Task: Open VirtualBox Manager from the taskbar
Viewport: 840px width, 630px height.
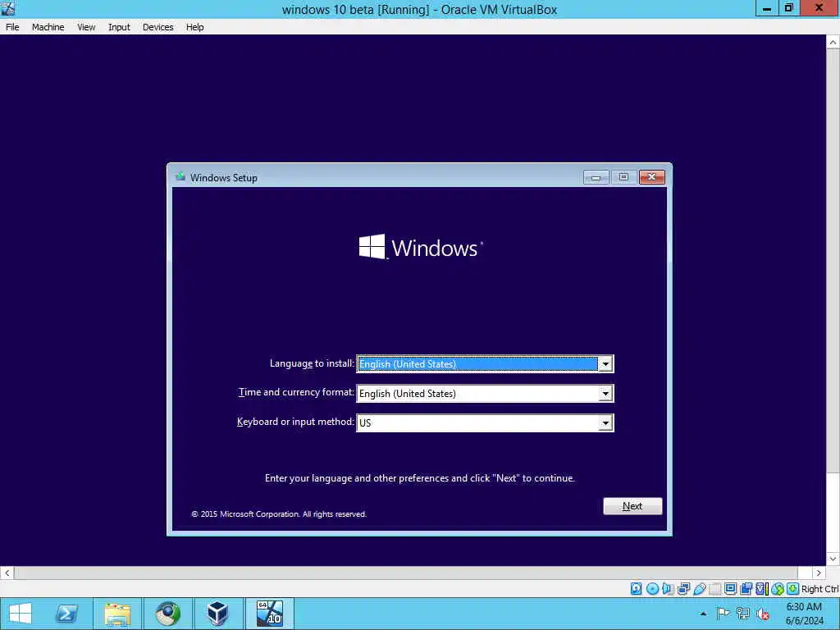Action: tap(217, 614)
